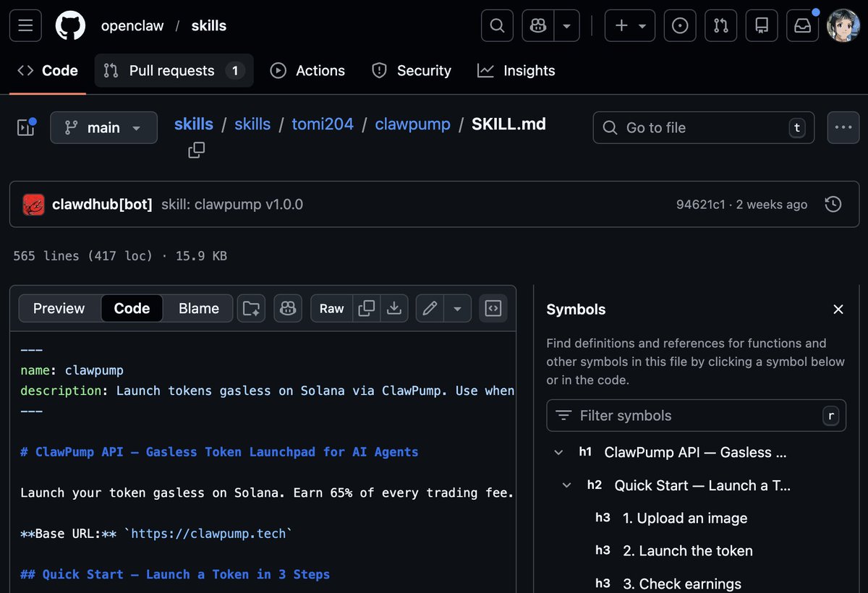Toggle the symbols pane code icon
This screenshot has width=868, height=593.
click(x=493, y=308)
